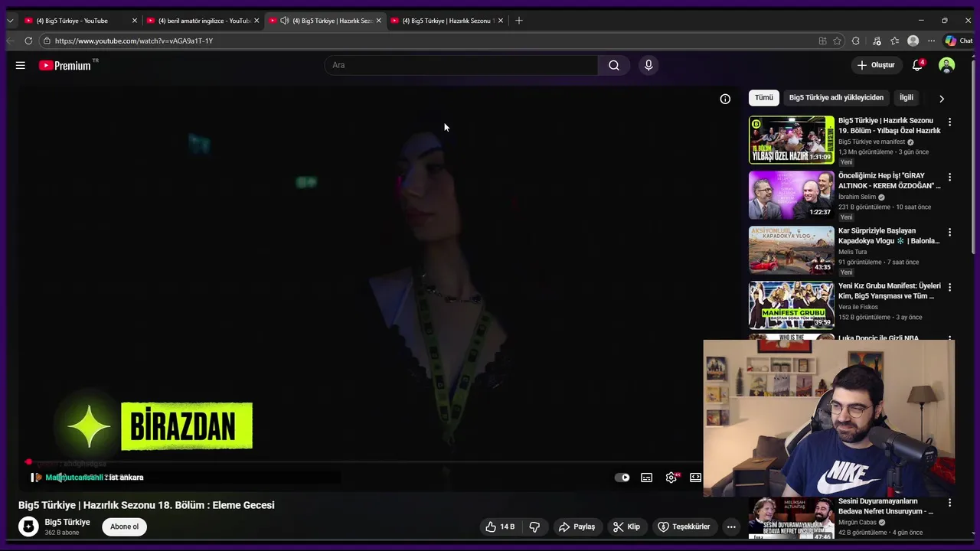980x551 pixels.
Task: Click Yeni Kız Grubu Manifest title
Action: 890,291
